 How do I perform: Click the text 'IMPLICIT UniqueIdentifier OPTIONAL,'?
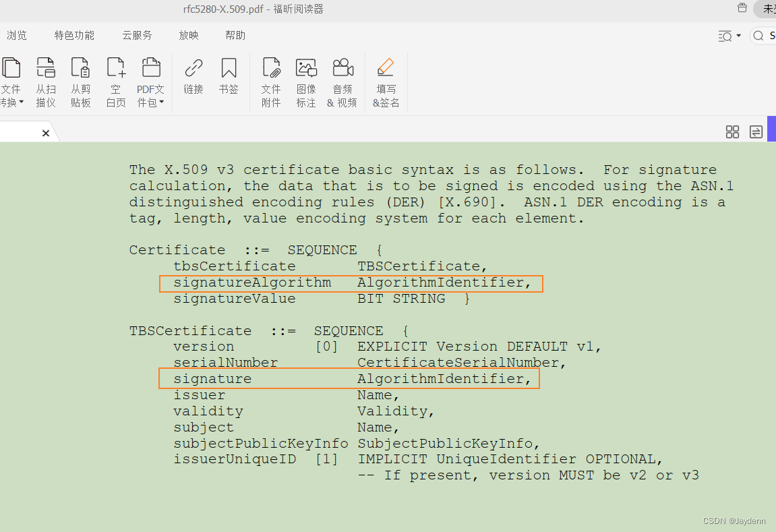click(510, 459)
